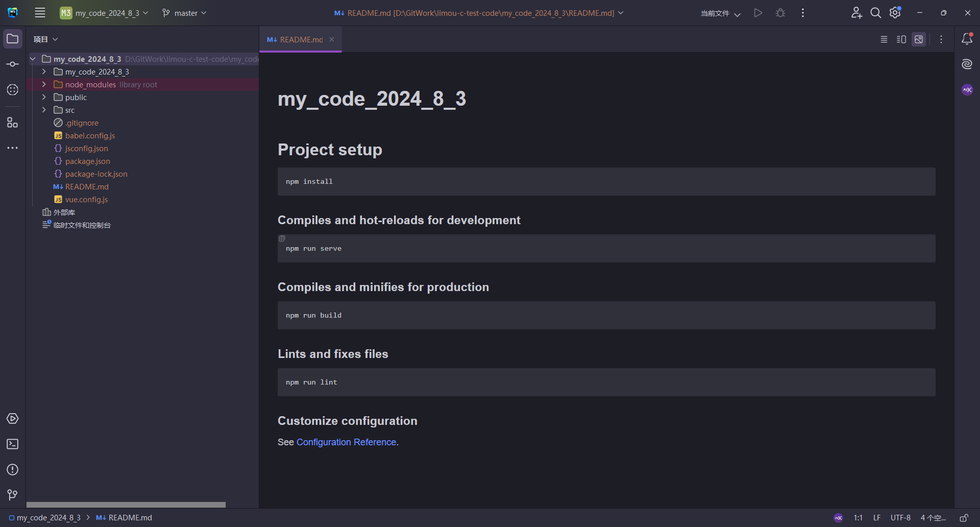Viewport: 980px width, 527px height.
Task: Open the Commit tool window icon
Action: (13, 64)
